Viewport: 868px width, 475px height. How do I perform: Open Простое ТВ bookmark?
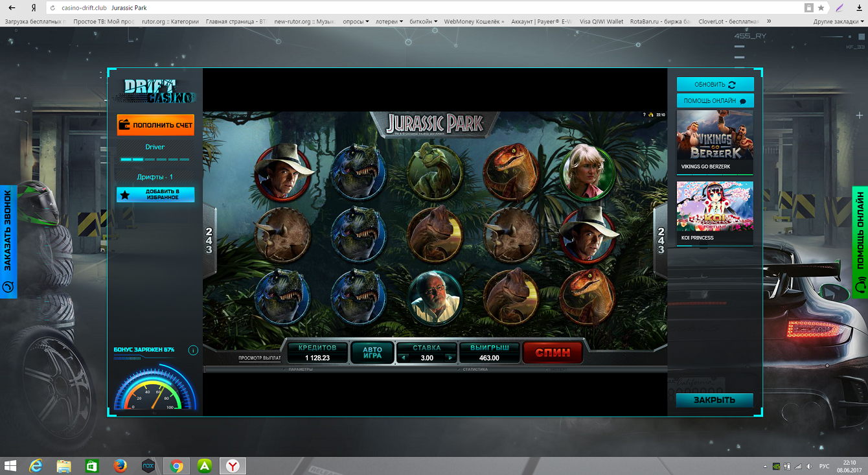(x=103, y=21)
